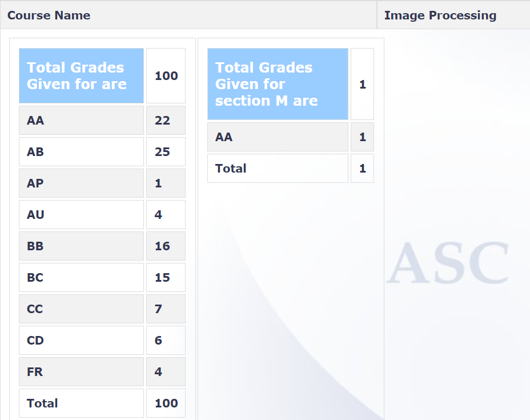Click the Total Grades Given header cell
This screenshot has height=420, width=530.
(x=81, y=75)
